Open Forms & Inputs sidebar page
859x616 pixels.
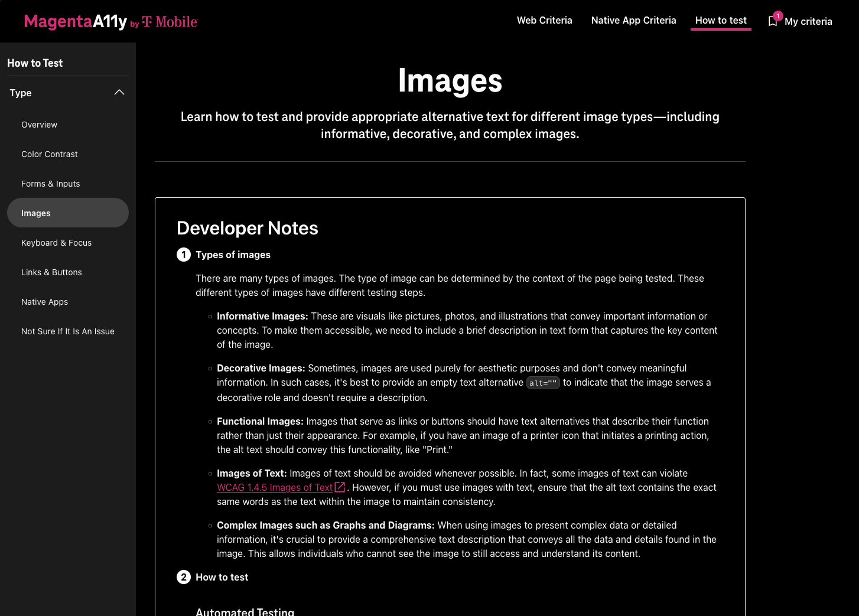click(x=68, y=184)
